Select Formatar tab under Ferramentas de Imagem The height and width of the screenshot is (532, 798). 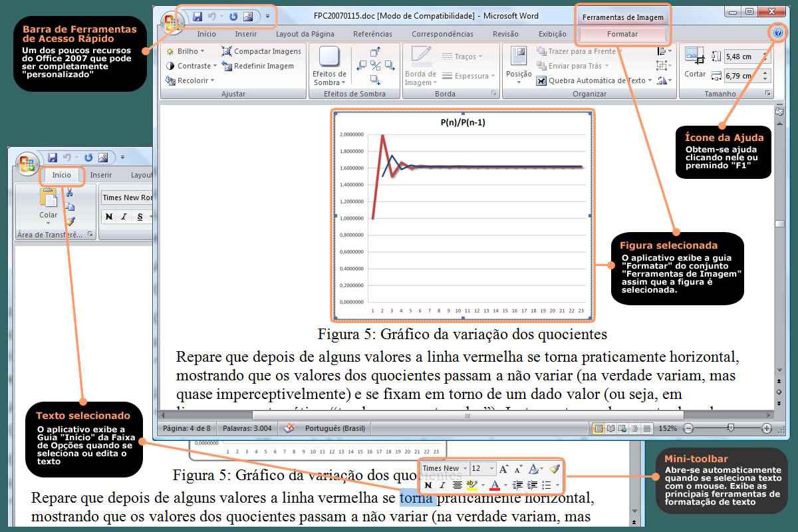pos(622,34)
